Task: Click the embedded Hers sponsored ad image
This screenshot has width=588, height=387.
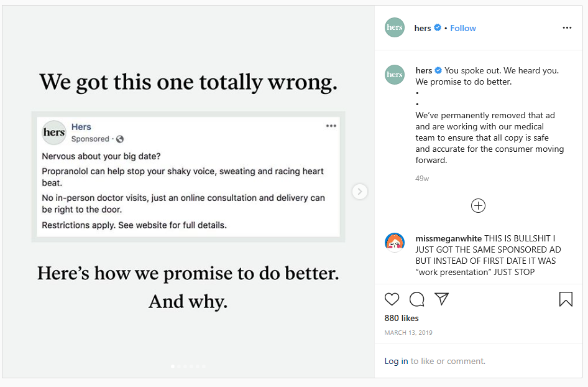Action: click(188, 177)
